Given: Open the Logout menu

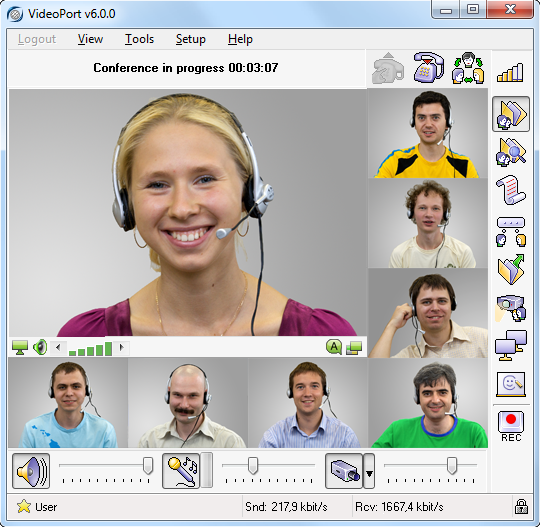Looking at the screenshot, I should (37, 39).
